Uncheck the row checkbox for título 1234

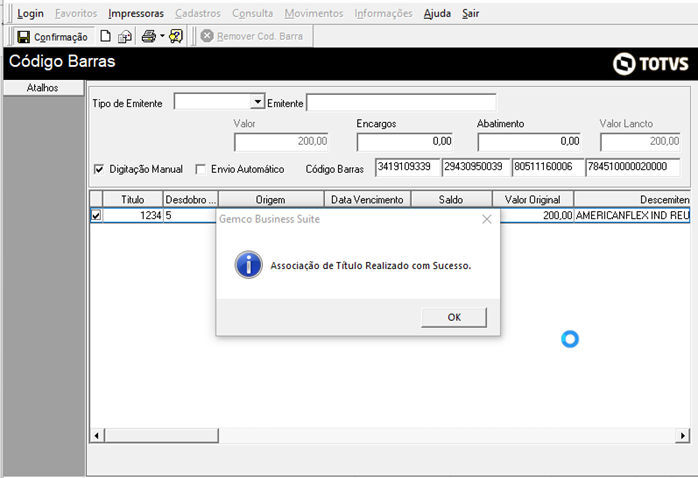click(96, 215)
